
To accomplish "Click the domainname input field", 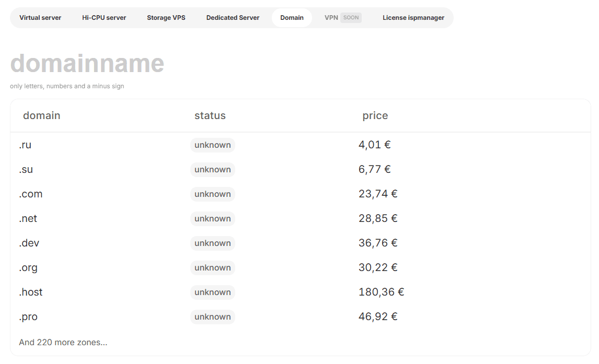I will (x=157, y=64).
